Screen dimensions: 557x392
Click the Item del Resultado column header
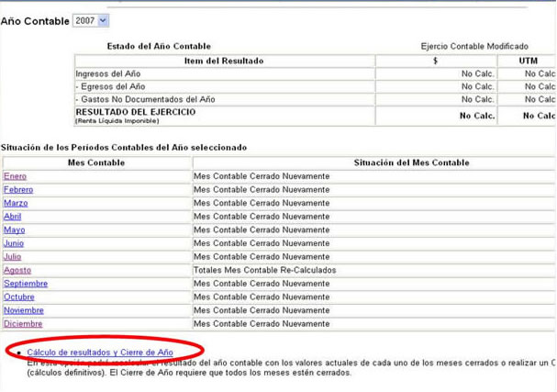[x=224, y=61]
